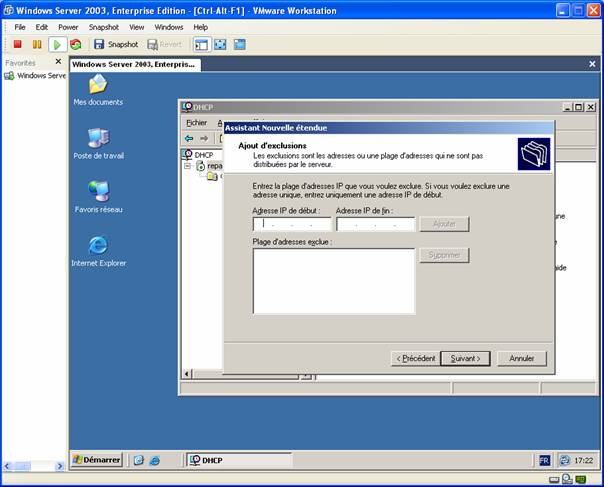
Task: Open Fichier menu in DHCP window
Action: (x=196, y=123)
